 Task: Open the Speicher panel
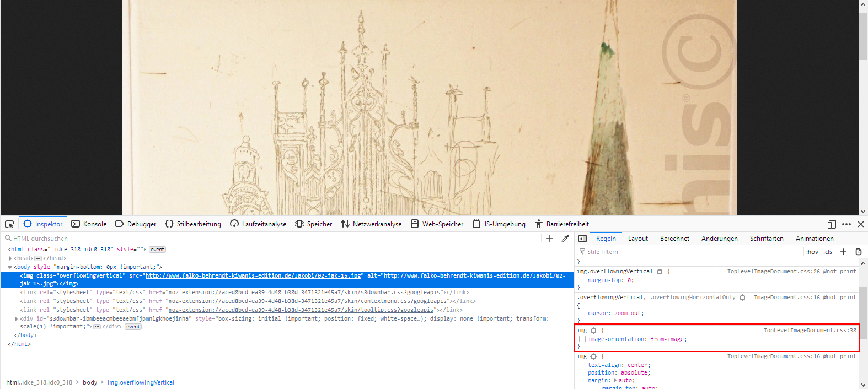(314, 224)
